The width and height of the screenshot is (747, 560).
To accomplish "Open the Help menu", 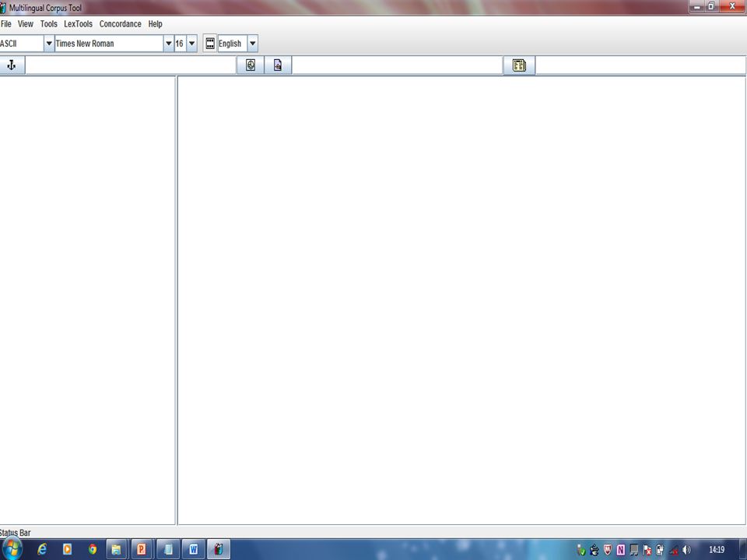I will (x=155, y=24).
